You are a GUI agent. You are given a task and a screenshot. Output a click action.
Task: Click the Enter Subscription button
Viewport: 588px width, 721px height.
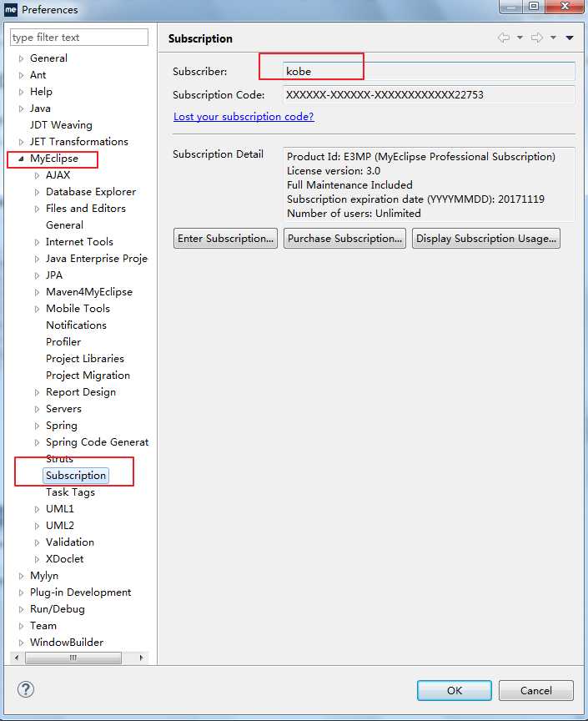(225, 238)
